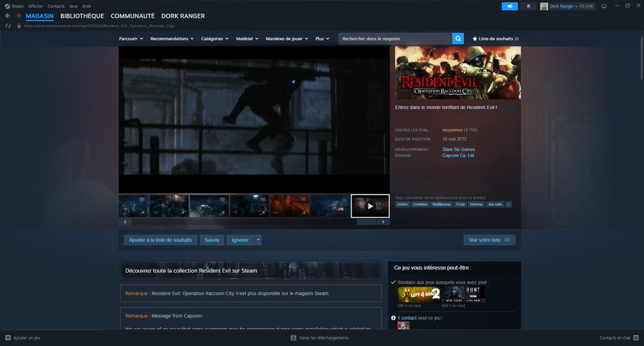644x346 pixels.
Task: Go back with the left arrow
Action: pos(8,16)
